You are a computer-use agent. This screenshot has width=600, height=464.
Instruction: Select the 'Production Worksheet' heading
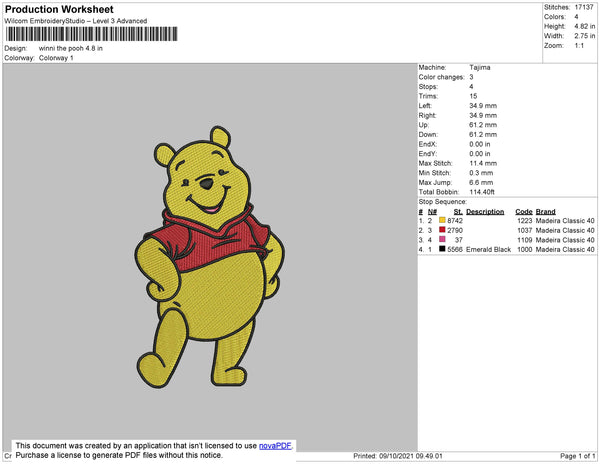pos(59,9)
